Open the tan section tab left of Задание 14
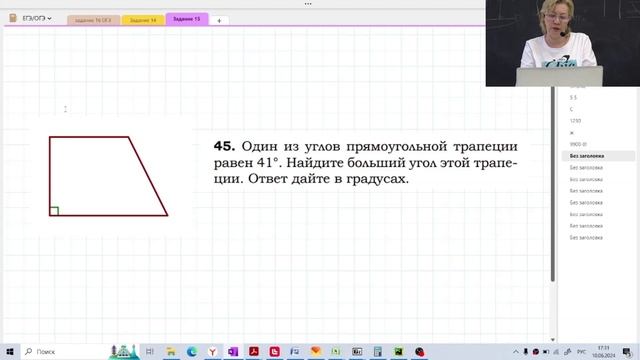The width and height of the screenshot is (640, 360). point(93,20)
